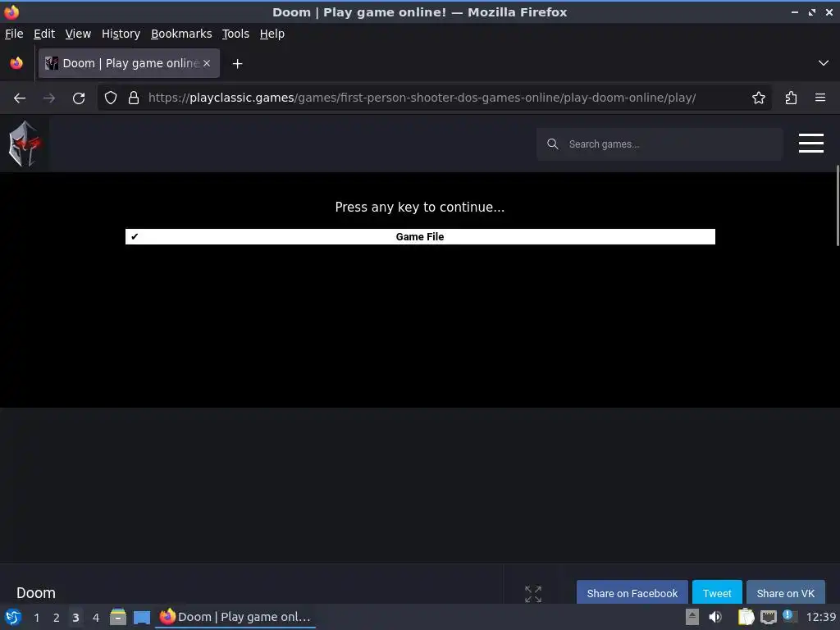Switch to workspace 1
The width and height of the screenshot is (840, 630).
[36, 618]
